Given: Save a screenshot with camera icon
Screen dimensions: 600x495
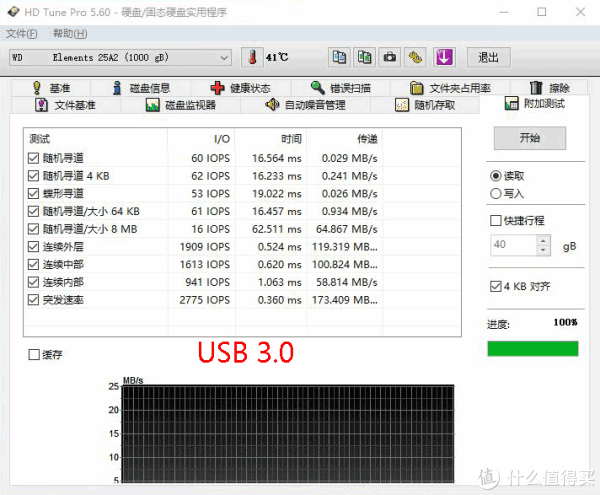Looking at the screenshot, I should tap(390, 58).
